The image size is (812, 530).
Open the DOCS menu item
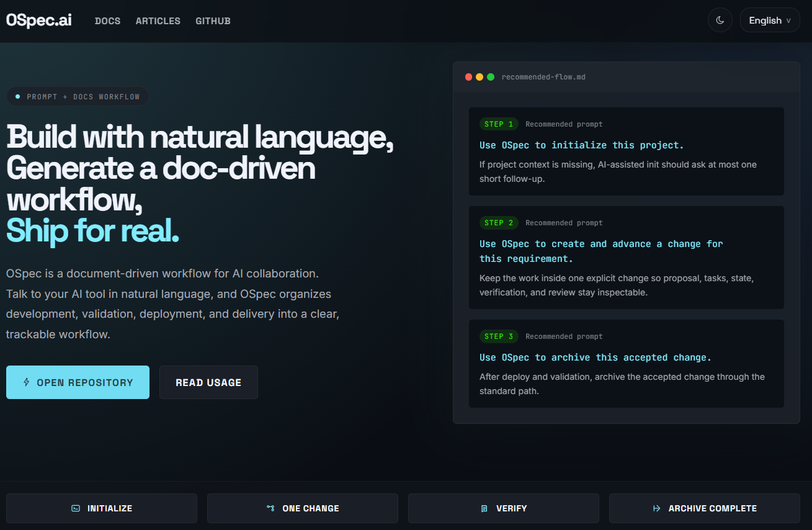[x=107, y=21]
